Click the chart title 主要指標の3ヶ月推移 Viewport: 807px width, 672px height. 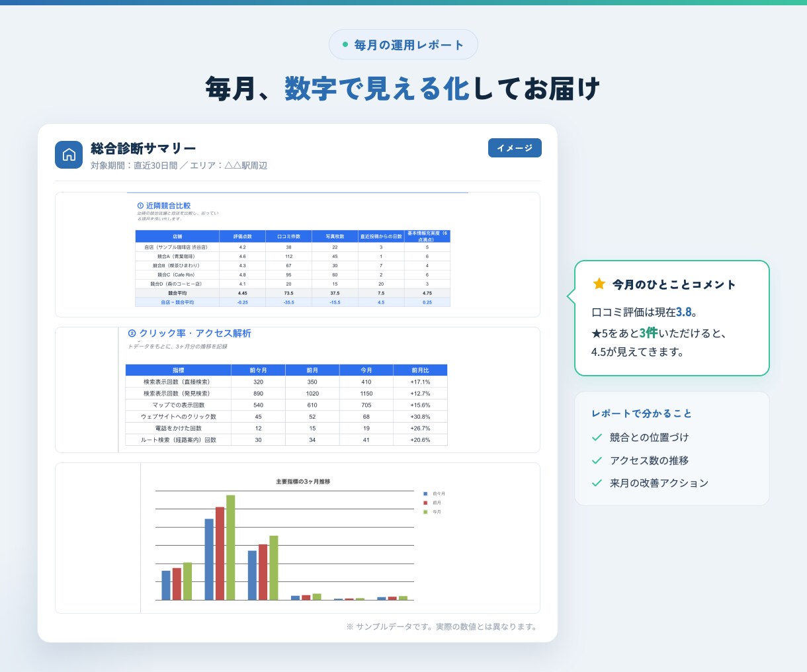[303, 482]
